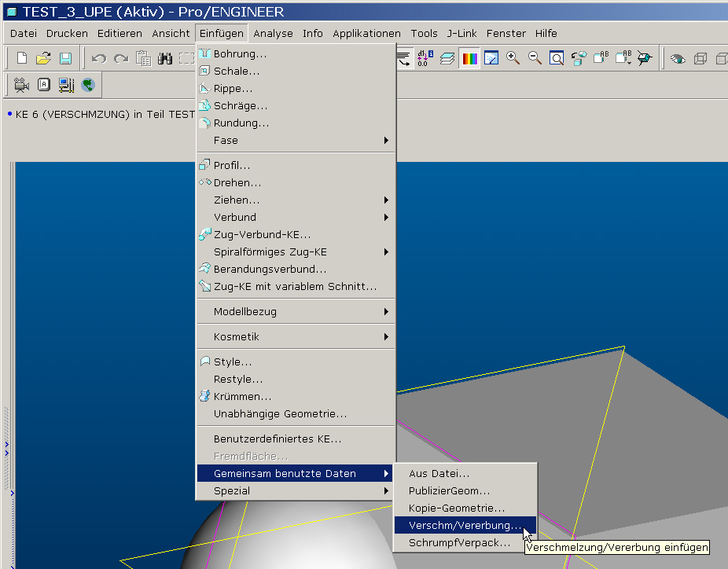Open the AB view manager dropdown icon
The width and height of the screenshot is (728, 569).
tap(623, 58)
